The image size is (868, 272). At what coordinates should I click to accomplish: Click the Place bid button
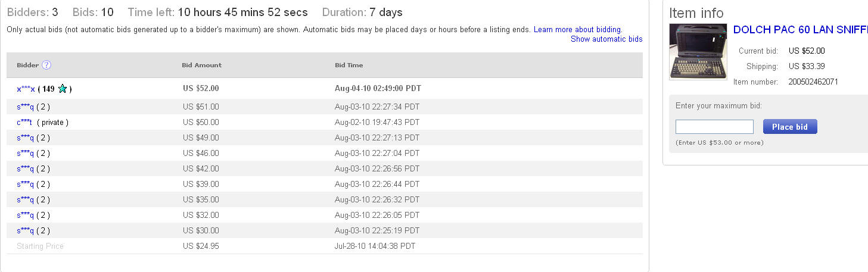(x=790, y=127)
